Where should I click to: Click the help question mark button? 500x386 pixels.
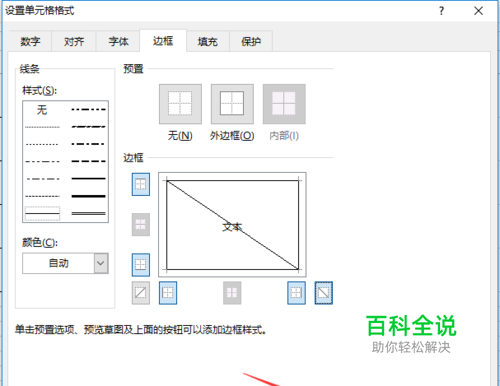coord(442,11)
